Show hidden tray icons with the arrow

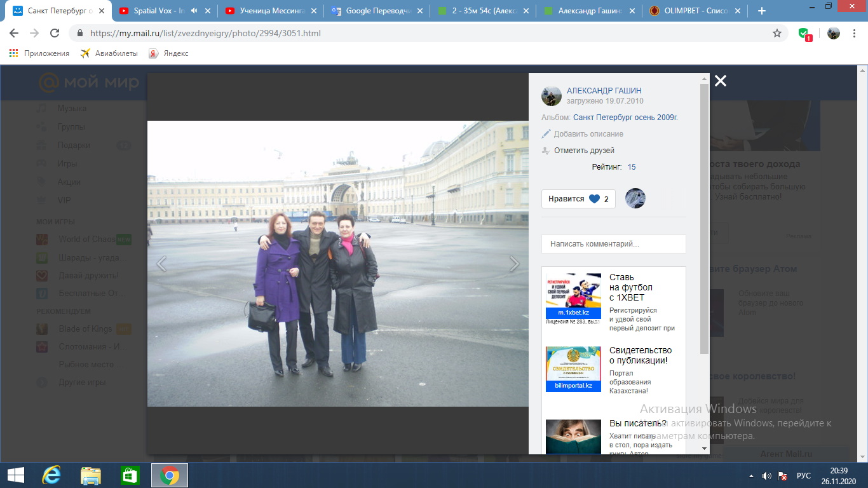click(x=752, y=476)
